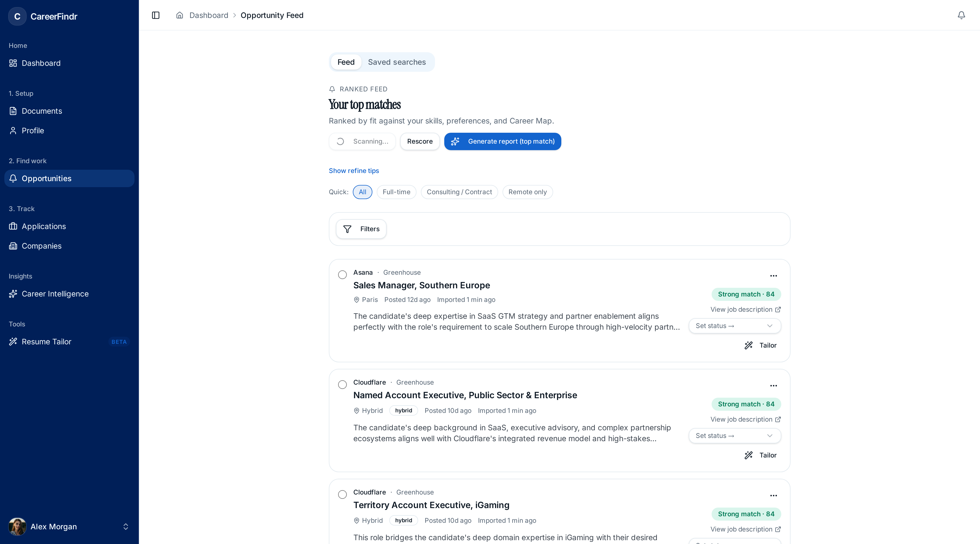This screenshot has height=544, width=980.
Task: Toggle the sidebar panel icon
Action: [x=156, y=15]
